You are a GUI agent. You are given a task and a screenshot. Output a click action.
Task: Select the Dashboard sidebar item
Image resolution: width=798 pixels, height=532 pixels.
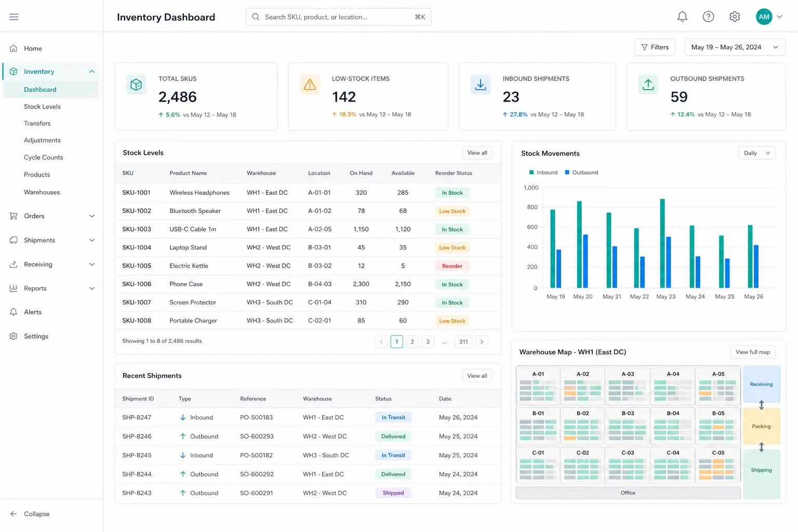point(51,89)
